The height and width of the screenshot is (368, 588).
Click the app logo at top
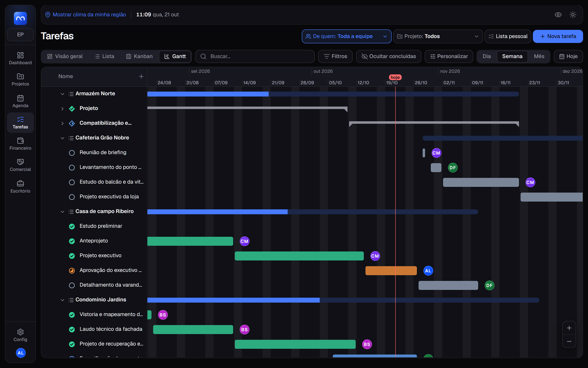[20, 18]
